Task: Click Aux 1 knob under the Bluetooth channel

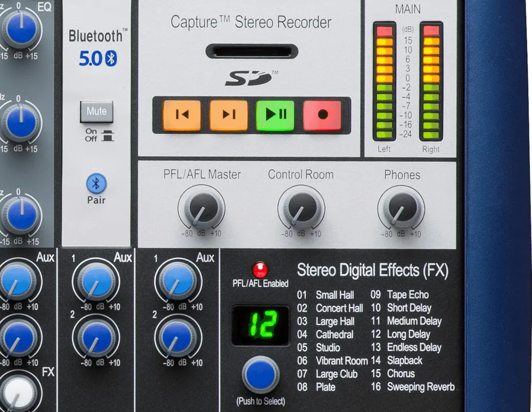Action: [96, 281]
